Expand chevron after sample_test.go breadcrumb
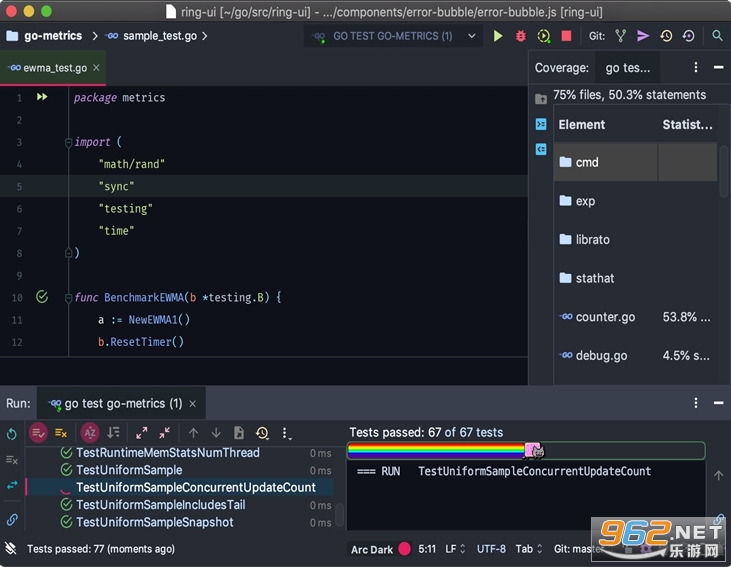This screenshot has width=731, height=567. 205,36
